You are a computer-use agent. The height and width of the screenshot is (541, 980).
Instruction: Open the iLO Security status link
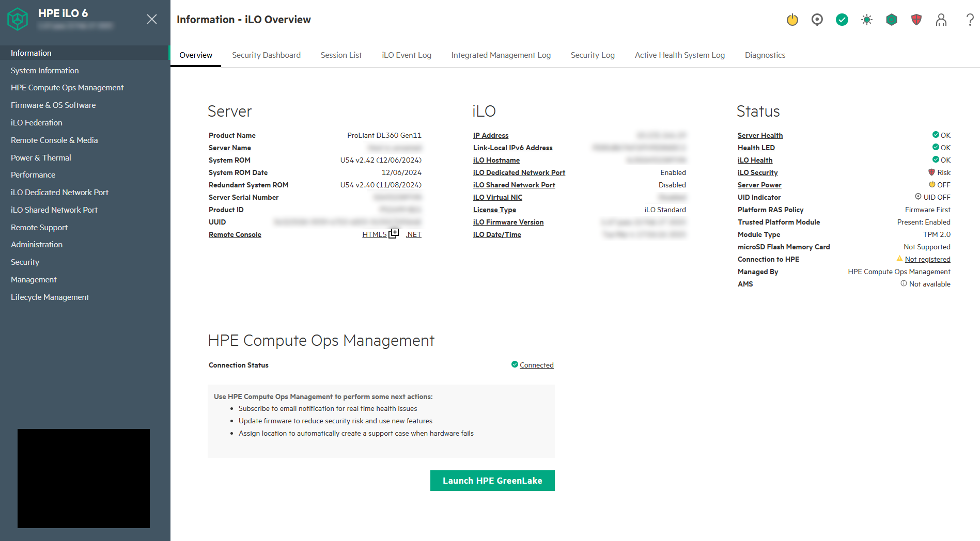coord(757,172)
